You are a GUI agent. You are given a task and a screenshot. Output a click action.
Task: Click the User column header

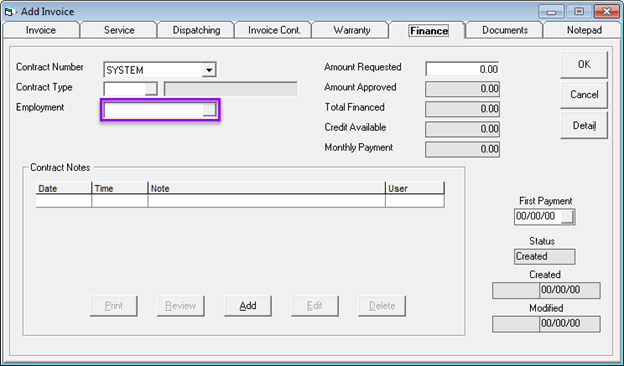(415, 188)
